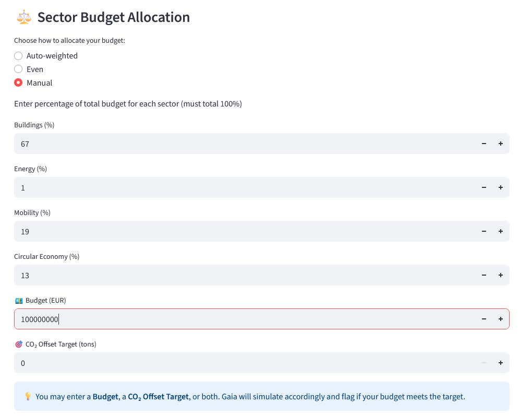Screen dimensions: 532x416
Task: Raise the Circular Economy percentage
Action: [501, 275]
